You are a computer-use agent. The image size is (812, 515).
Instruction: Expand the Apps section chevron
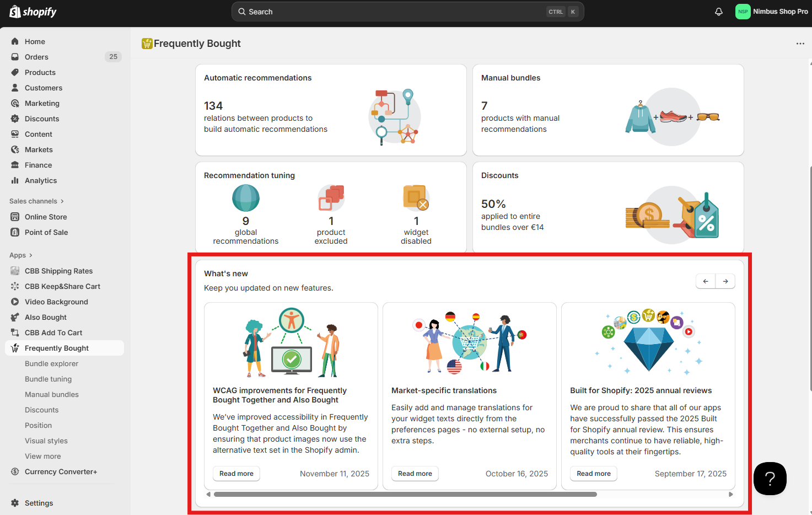[31, 255]
